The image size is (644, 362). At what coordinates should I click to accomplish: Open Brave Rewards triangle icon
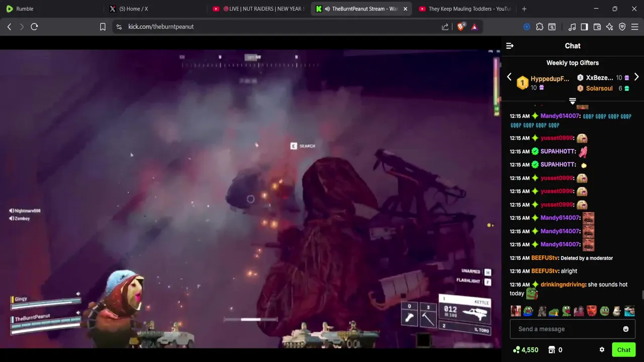474,27
